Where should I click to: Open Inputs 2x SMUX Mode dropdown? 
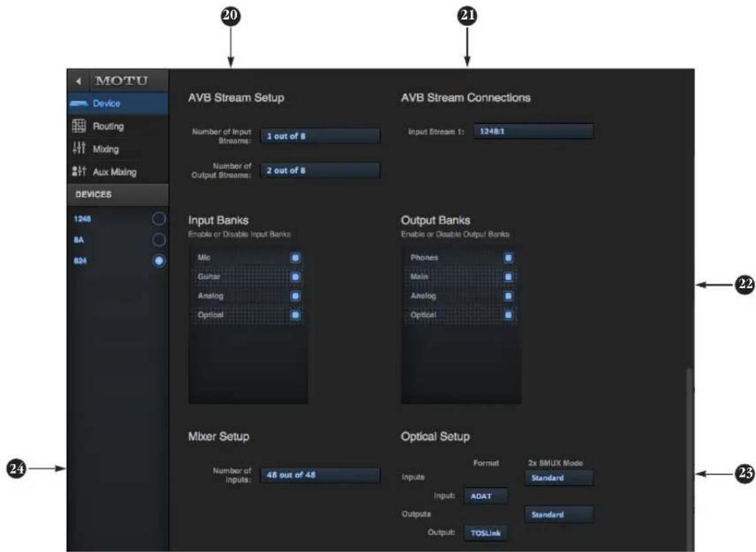pyautogui.click(x=559, y=478)
